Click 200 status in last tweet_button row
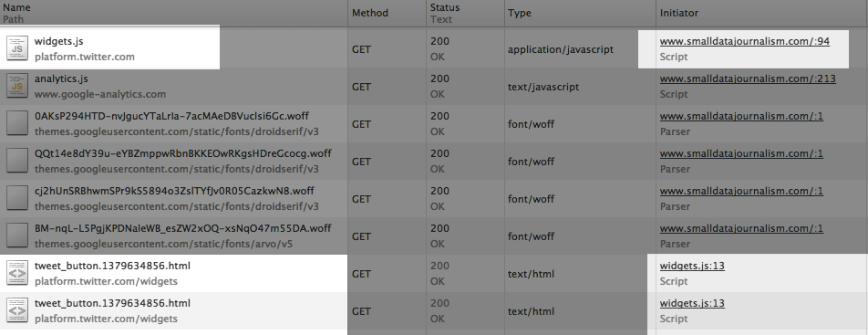The image size is (868, 335). (x=439, y=303)
